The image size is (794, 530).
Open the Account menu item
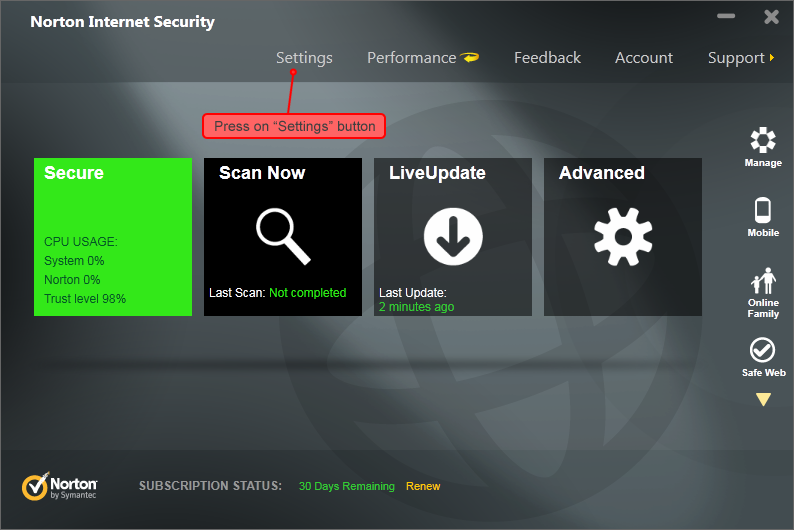(x=644, y=58)
